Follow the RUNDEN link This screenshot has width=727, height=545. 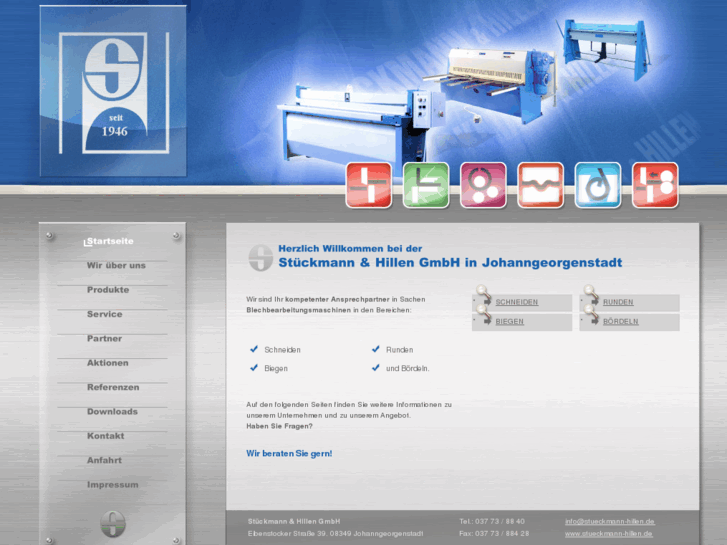coord(618,302)
